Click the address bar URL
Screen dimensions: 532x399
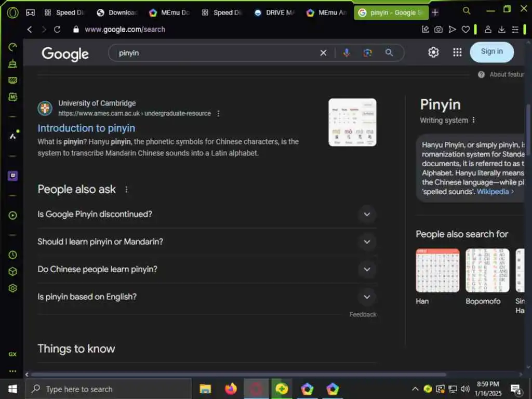pyautogui.click(x=125, y=30)
